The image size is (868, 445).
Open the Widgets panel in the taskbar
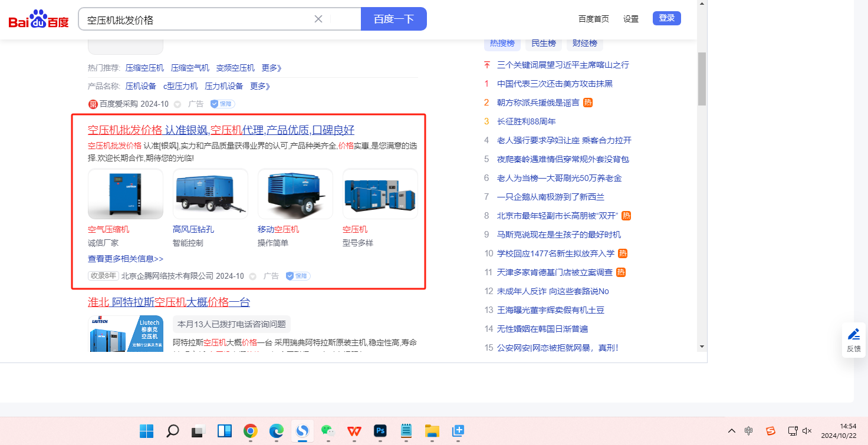(x=225, y=431)
